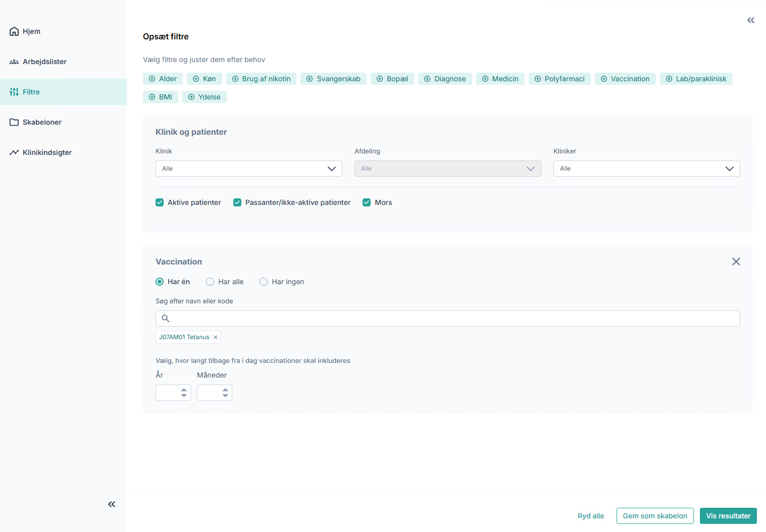This screenshot has height=532, width=766.
Task: Click plus icon on Medicin chip
Action: point(485,79)
